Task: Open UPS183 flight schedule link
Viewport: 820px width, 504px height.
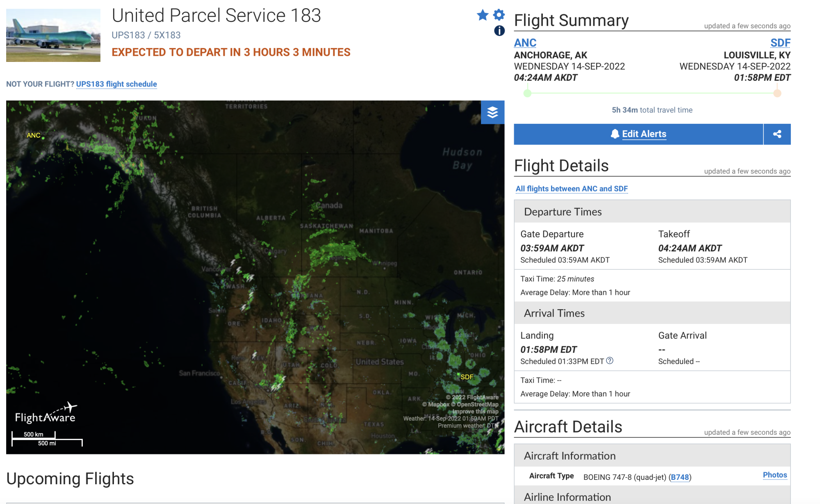Action: 116,84
